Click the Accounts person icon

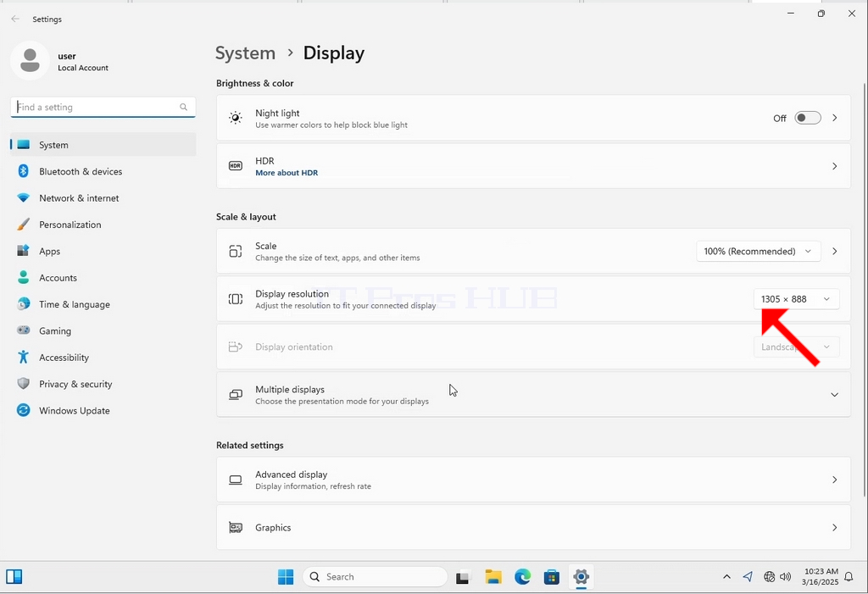click(23, 277)
